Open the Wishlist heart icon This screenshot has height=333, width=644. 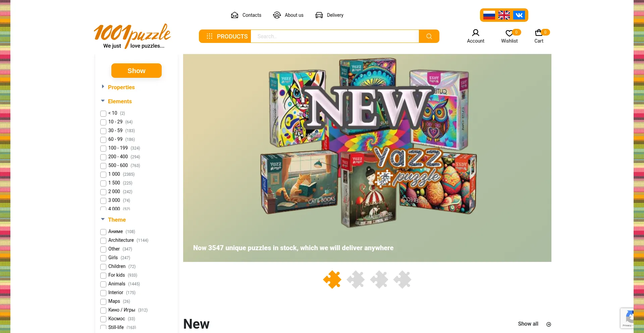509,33
